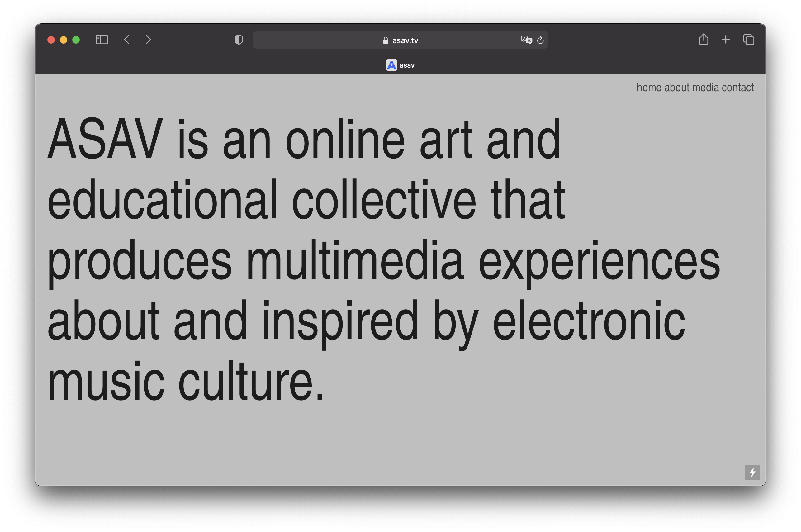Open a new tab with plus icon
The width and height of the screenshot is (801, 532).
pyautogui.click(x=725, y=40)
